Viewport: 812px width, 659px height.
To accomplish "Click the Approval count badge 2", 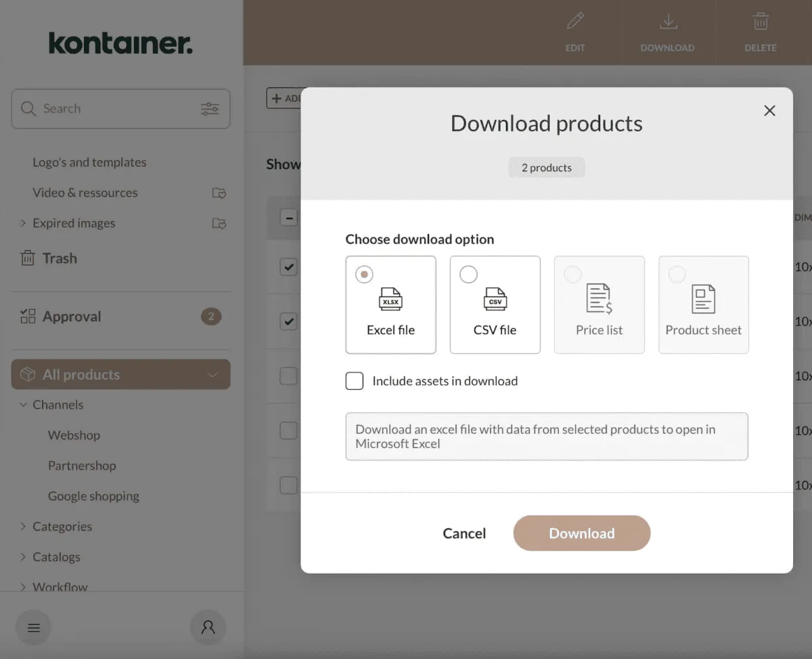I will coord(211,316).
